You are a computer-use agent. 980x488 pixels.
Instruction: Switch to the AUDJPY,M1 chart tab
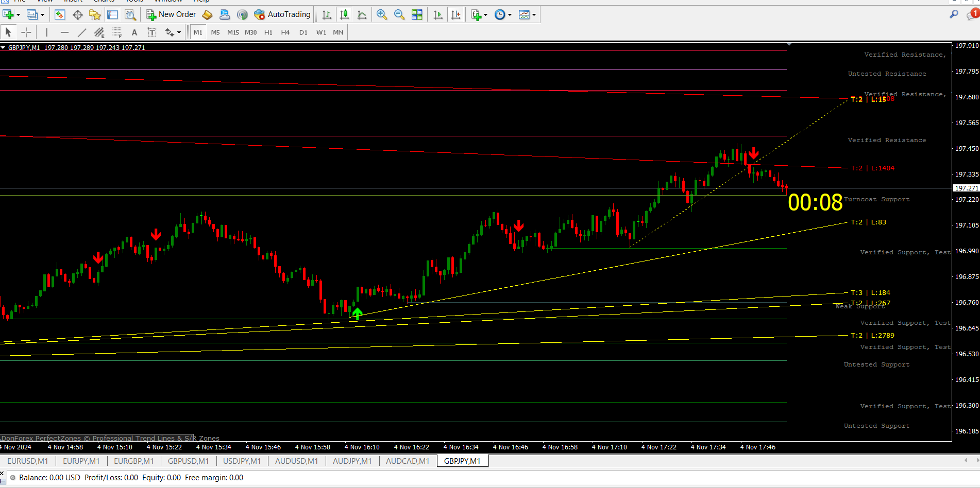click(x=352, y=461)
